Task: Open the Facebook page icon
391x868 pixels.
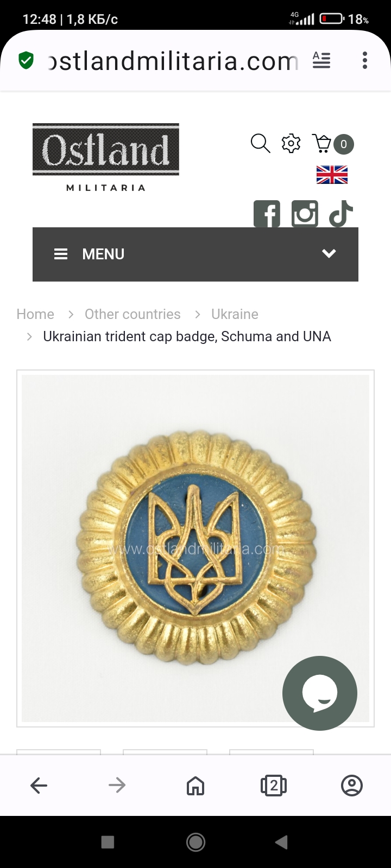Action: [x=267, y=213]
